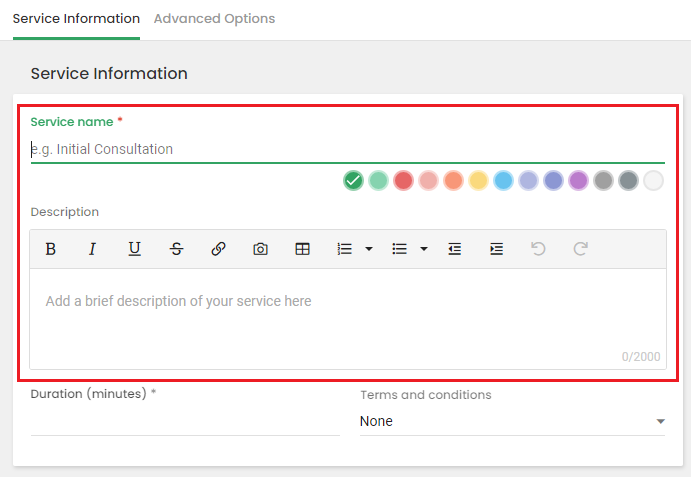
Task: Apply strikethrough formatting
Action: click(176, 249)
